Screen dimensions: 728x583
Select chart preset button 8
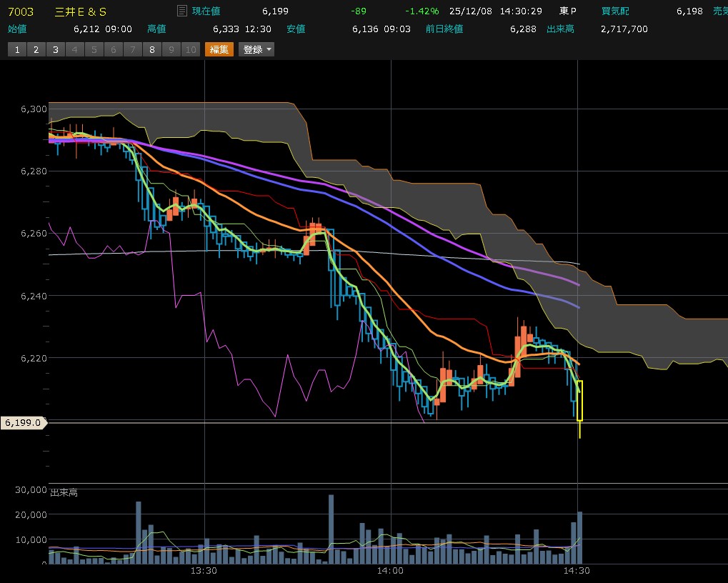pos(151,49)
